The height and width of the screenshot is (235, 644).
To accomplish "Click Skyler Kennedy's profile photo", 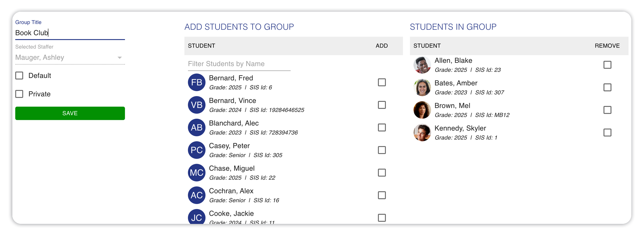I will [x=422, y=133].
